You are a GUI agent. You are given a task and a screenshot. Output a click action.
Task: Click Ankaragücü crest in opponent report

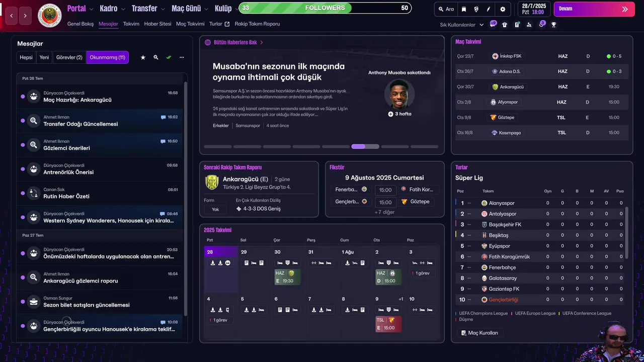[212, 183]
